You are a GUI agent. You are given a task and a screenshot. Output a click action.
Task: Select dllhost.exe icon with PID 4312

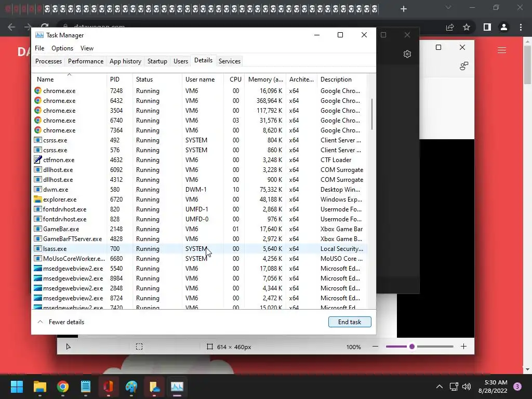tap(37, 179)
